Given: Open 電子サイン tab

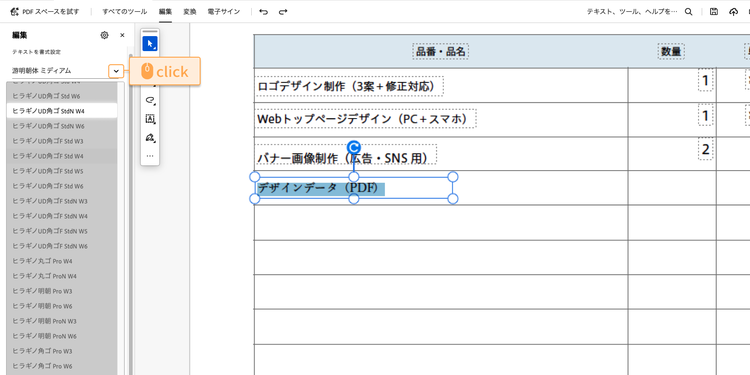Looking at the screenshot, I should pos(223,12).
